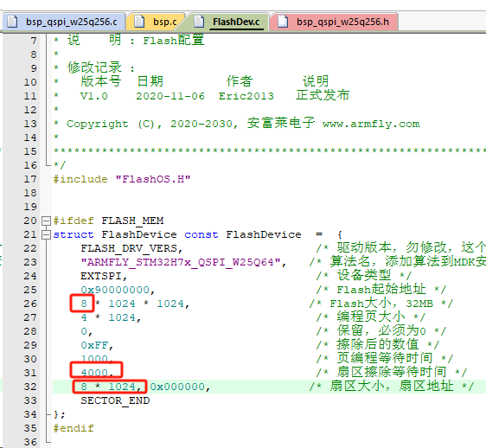Screen dimensions: 486x448
Task: Click the Eric2013 author name
Action: point(246,96)
